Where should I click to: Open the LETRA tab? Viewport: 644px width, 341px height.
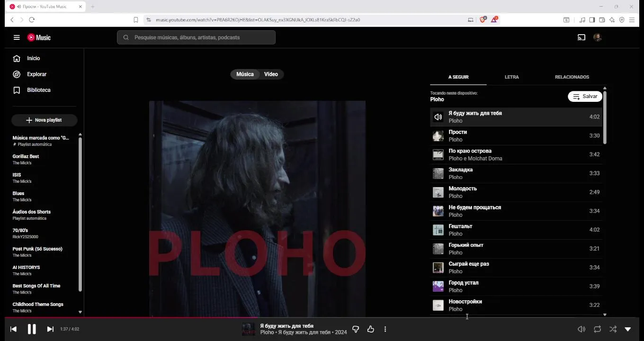512,77
